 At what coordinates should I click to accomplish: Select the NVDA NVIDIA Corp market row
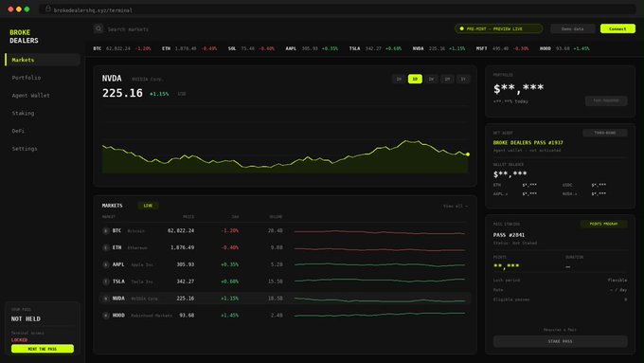pos(285,299)
